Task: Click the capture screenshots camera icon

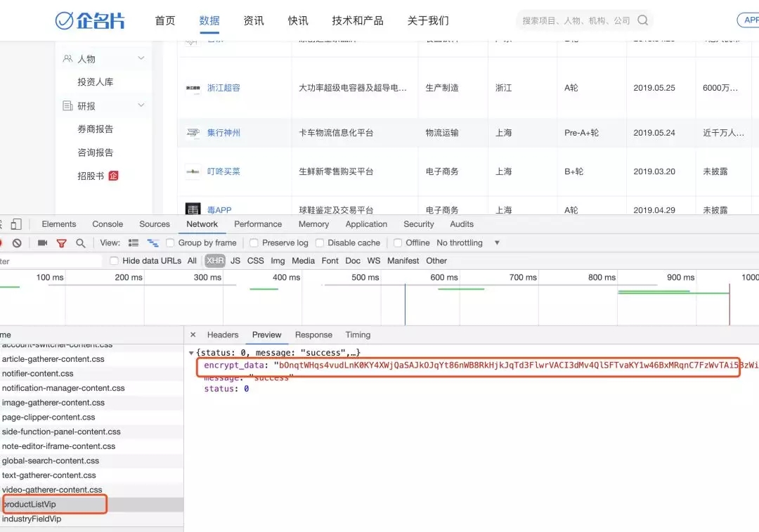Action: click(x=43, y=243)
